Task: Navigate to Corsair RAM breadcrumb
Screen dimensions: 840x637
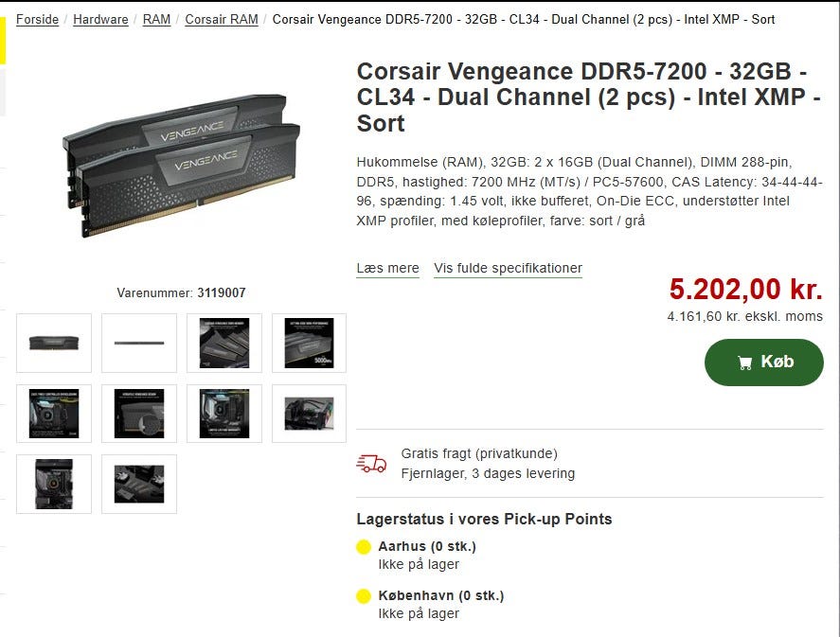Action: (x=222, y=19)
